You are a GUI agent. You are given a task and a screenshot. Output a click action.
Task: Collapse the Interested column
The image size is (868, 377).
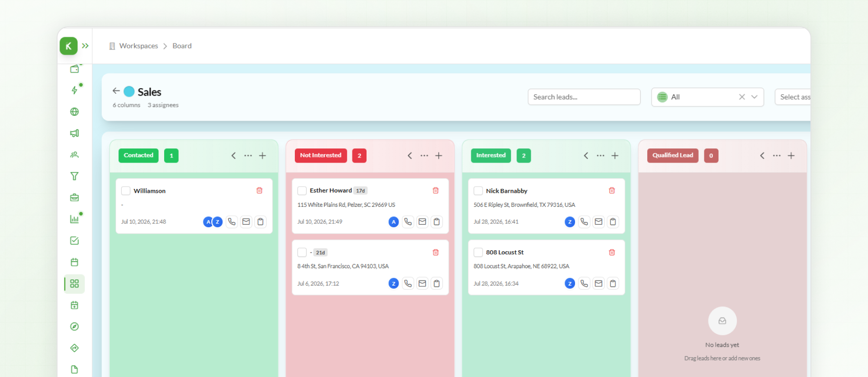pyautogui.click(x=586, y=156)
